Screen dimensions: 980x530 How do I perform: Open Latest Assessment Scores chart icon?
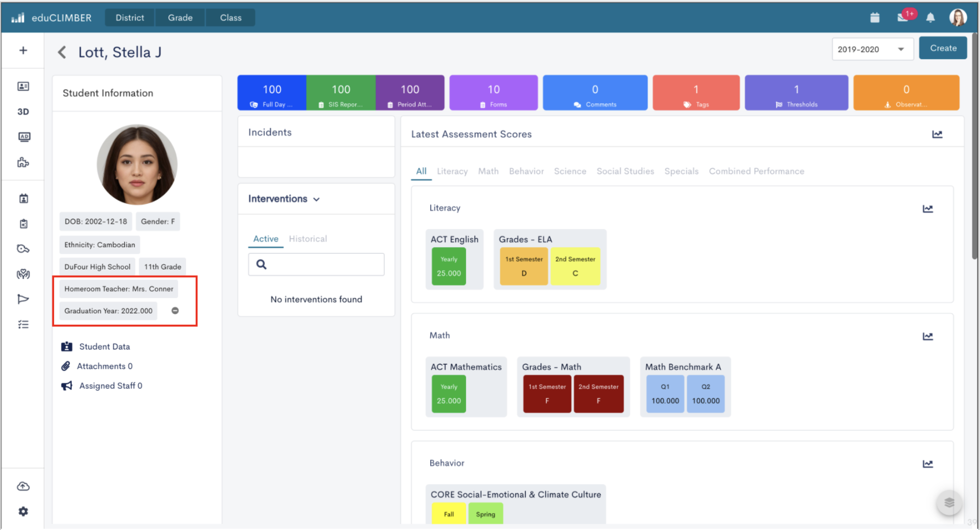tap(937, 134)
